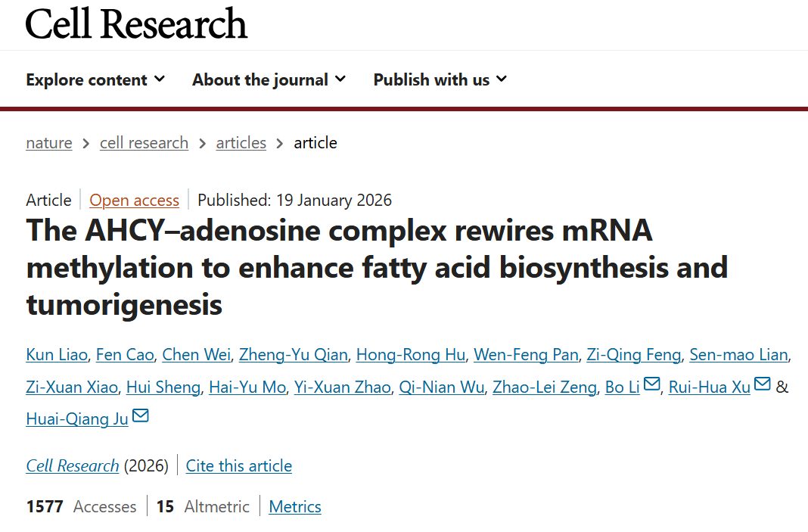Click envelope icon beside Bo Li
The height and width of the screenshot is (532, 808).
pos(652,385)
